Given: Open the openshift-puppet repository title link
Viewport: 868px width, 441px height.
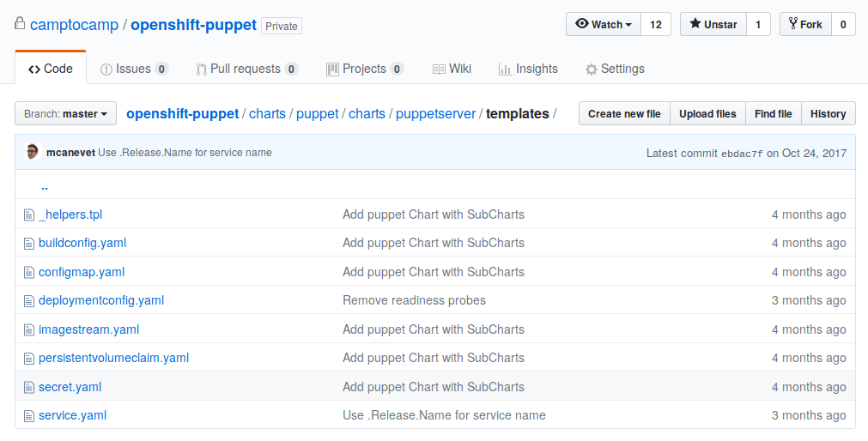Looking at the screenshot, I should (194, 25).
